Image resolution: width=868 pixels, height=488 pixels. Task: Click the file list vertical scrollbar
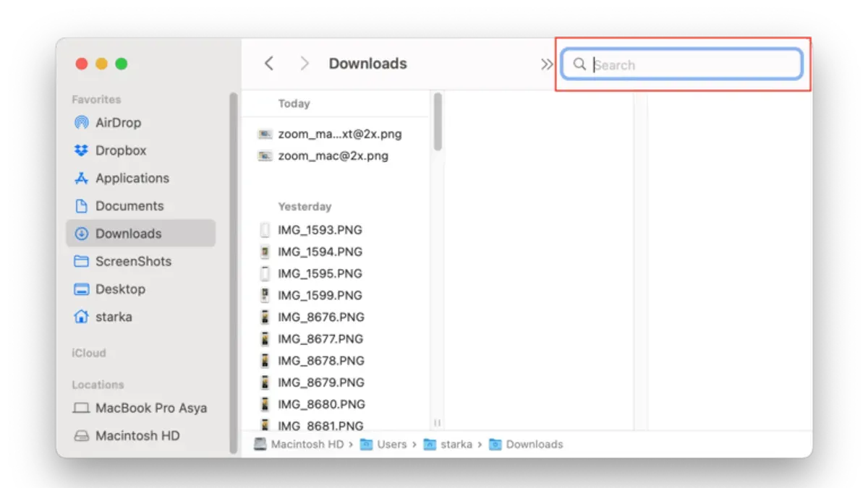[438, 121]
